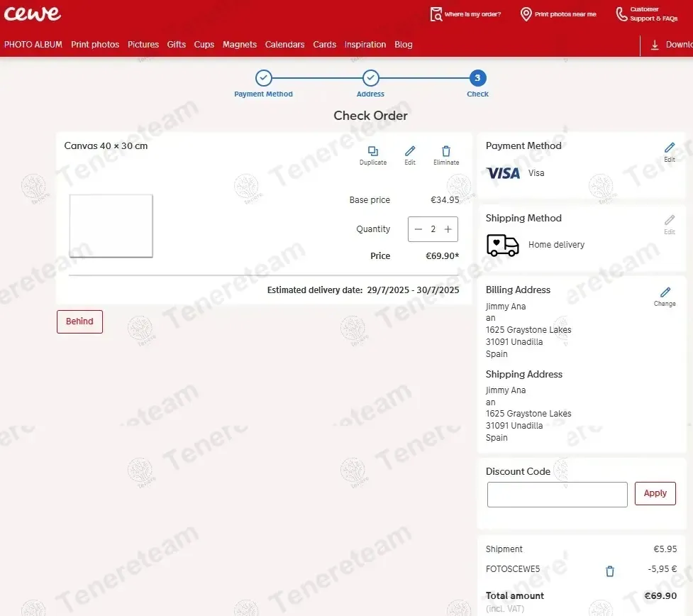Focus the Discount Code input field
The width and height of the screenshot is (693, 616).
(x=557, y=495)
